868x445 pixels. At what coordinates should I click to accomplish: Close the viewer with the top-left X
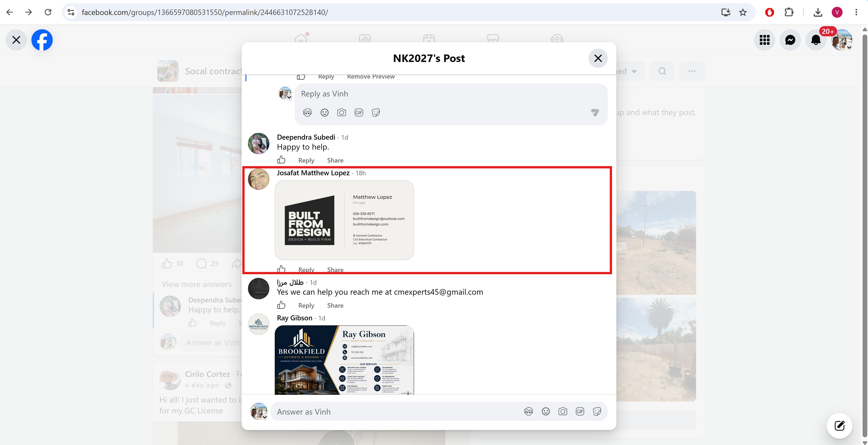pyautogui.click(x=16, y=40)
